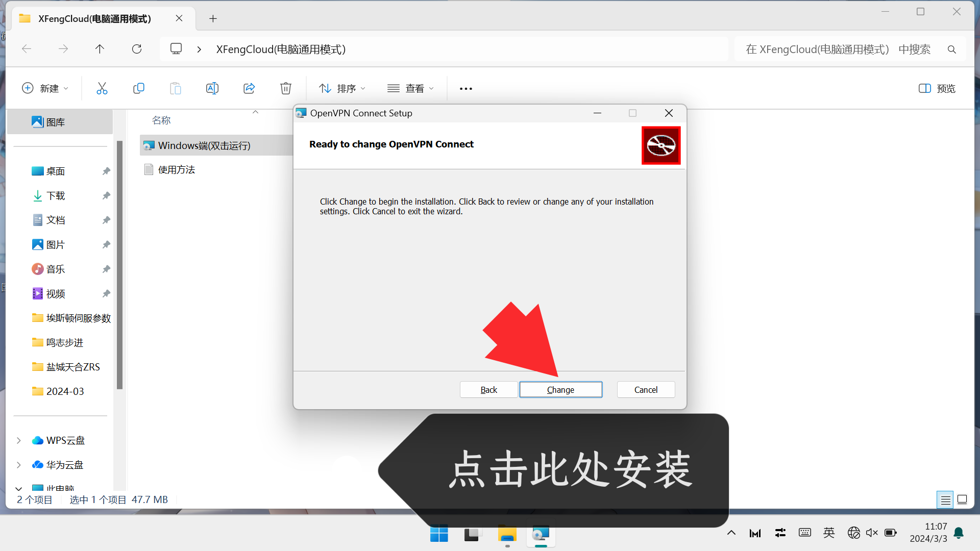The width and height of the screenshot is (980, 551).
Task: Open the clock showing 11:07
Action: [x=928, y=533]
